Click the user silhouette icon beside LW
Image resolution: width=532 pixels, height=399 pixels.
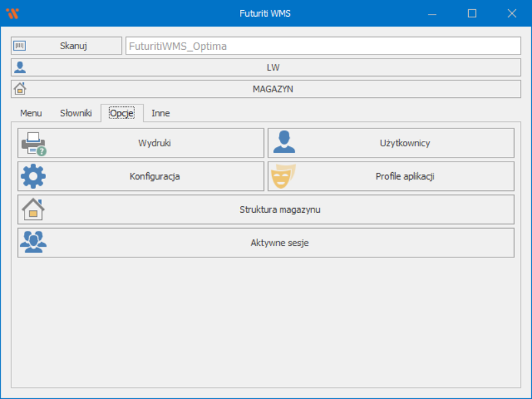[20, 67]
